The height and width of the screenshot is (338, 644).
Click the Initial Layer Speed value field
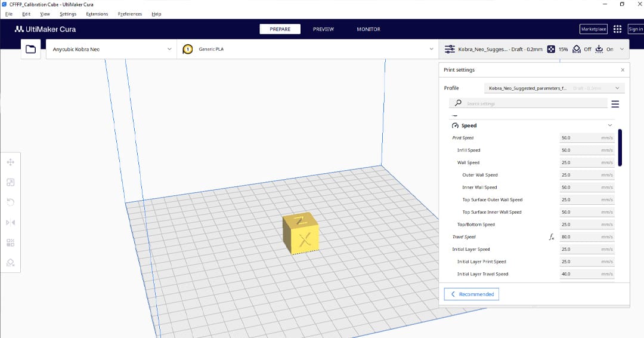pyautogui.click(x=587, y=249)
